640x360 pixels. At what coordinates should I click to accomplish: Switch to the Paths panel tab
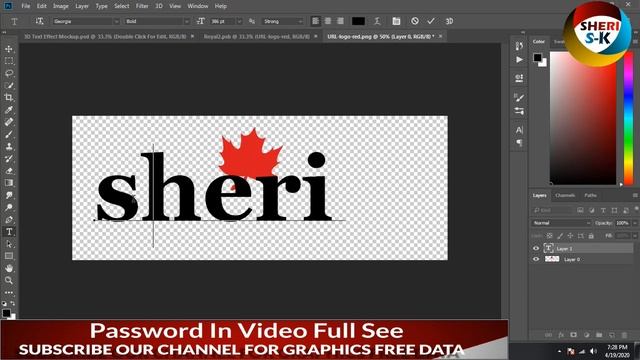pyautogui.click(x=591, y=196)
